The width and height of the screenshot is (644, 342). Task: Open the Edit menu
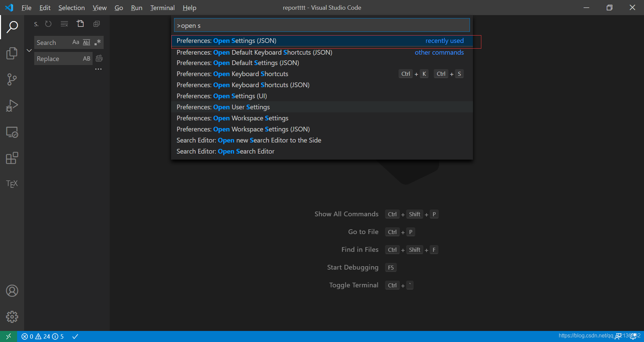point(45,8)
